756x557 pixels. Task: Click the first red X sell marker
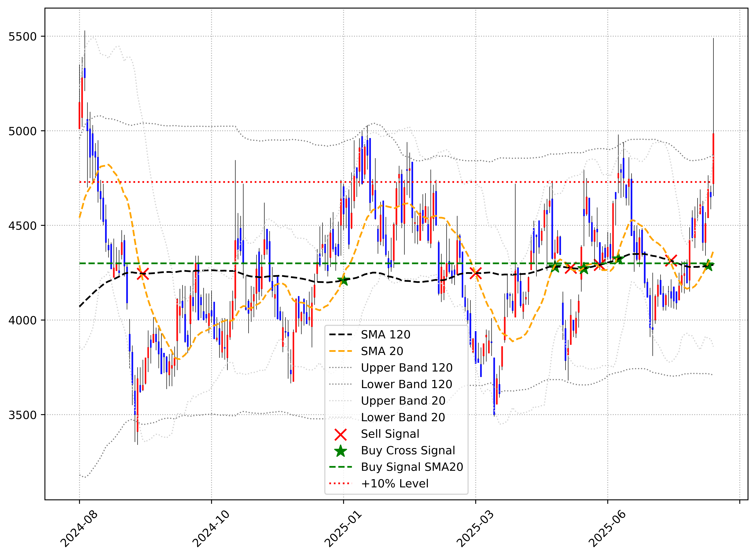(x=143, y=274)
